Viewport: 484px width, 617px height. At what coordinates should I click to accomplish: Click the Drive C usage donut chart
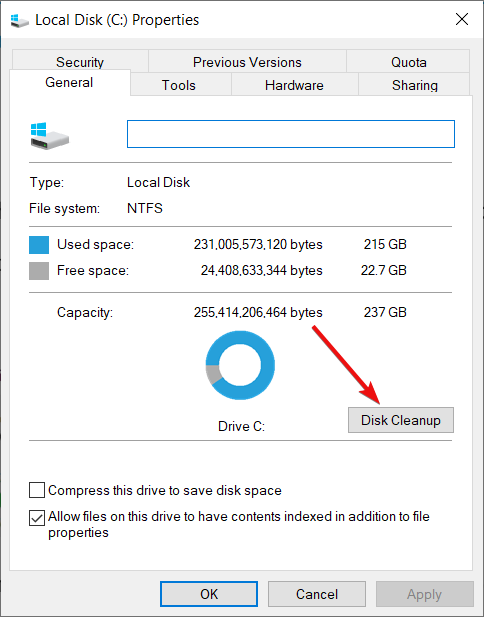tap(240, 365)
